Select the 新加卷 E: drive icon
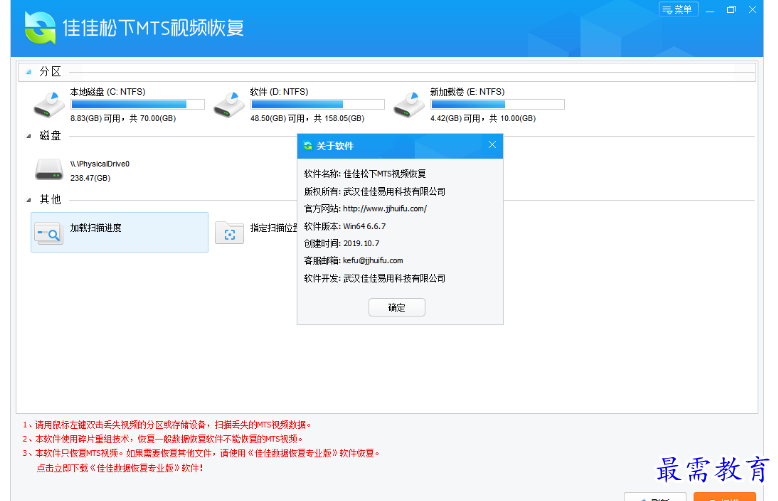The width and height of the screenshot is (778, 501). 409,105
